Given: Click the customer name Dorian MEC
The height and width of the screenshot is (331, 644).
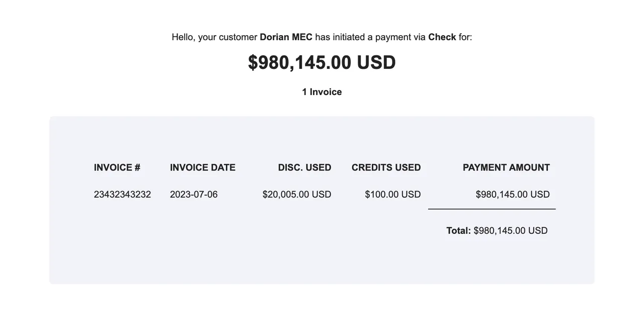Looking at the screenshot, I should (286, 37).
